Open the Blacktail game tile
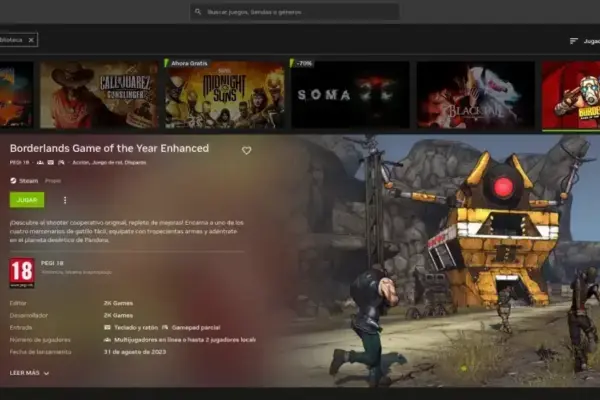 tap(476, 94)
